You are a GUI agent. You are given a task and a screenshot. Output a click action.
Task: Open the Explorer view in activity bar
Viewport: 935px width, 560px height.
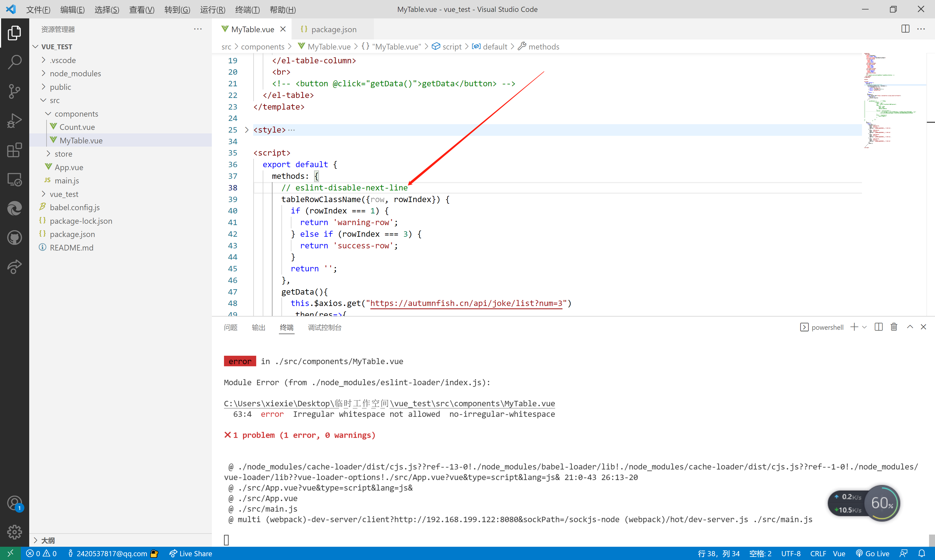pos(14,33)
